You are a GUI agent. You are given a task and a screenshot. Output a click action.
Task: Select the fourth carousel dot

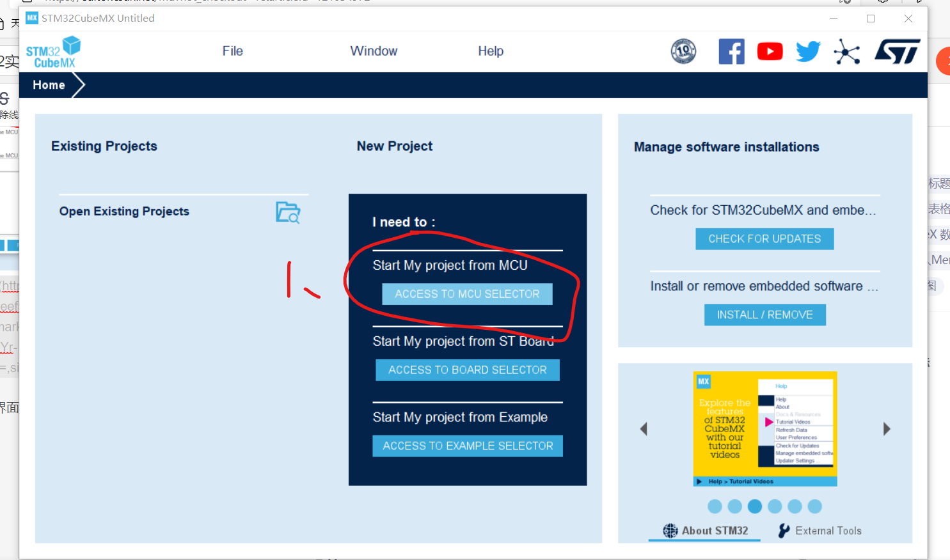[x=775, y=507]
